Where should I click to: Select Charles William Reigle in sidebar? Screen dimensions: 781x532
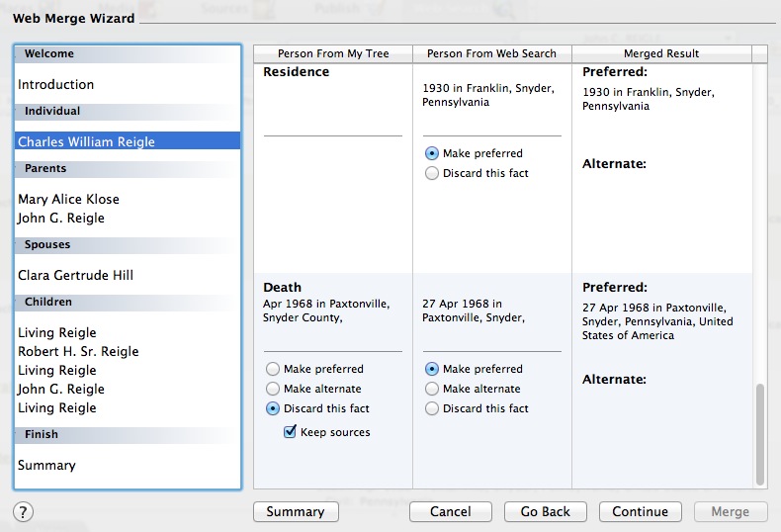(128, 141)
